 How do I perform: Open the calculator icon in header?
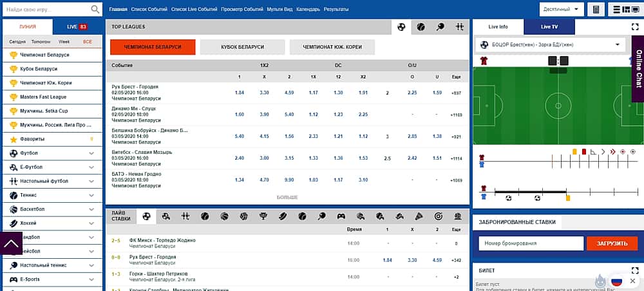pos(596,10)
